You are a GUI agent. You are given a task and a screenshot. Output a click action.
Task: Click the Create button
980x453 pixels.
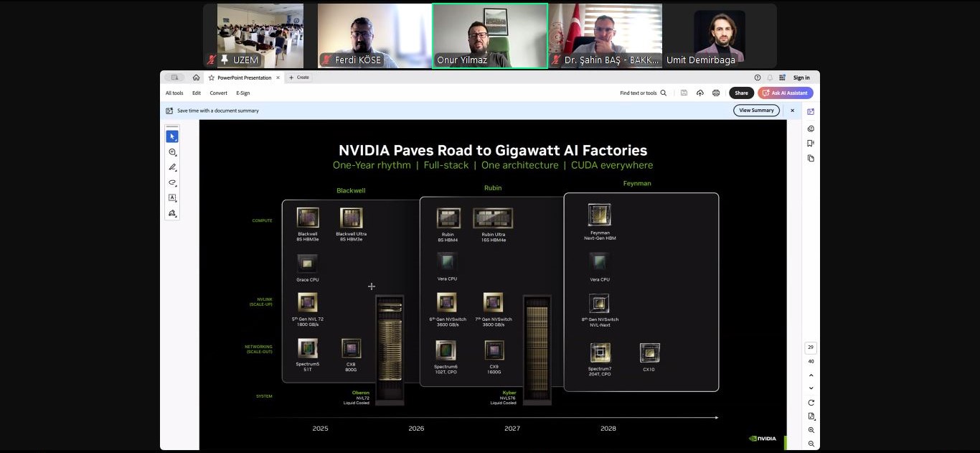(x=299, y=78)
